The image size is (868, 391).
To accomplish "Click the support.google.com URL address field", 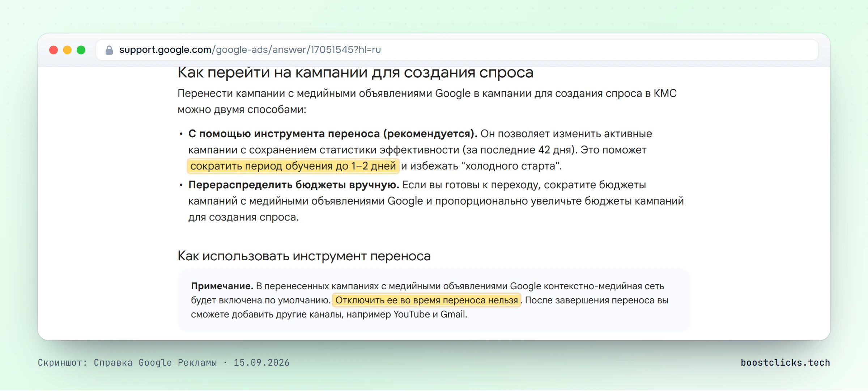I will pyautogui.click(x=457, y=50).
